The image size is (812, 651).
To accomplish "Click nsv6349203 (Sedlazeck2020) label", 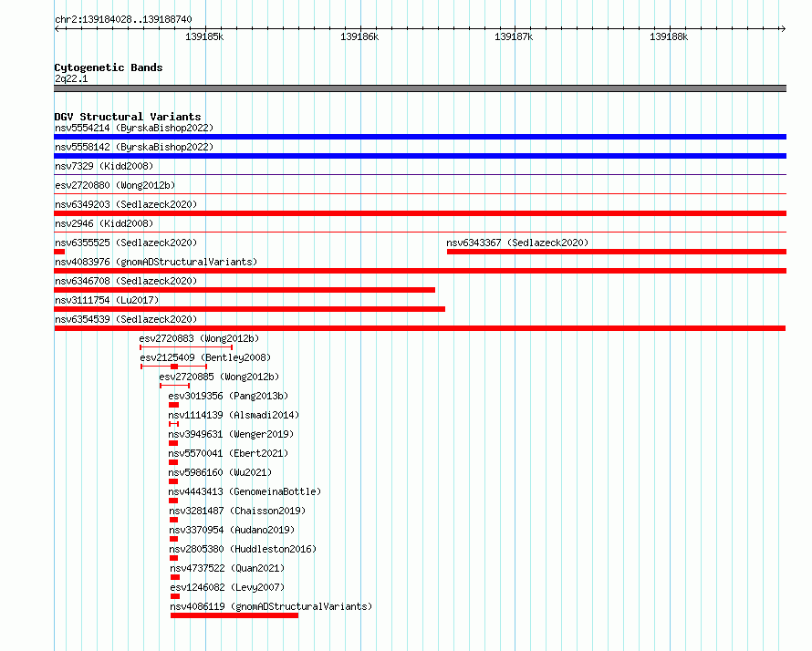I will (x=126, y=204).
